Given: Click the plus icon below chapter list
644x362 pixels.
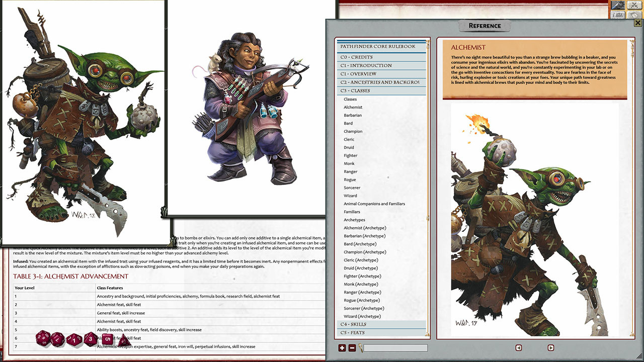Looking at the screenshot, I should (342, 348).
